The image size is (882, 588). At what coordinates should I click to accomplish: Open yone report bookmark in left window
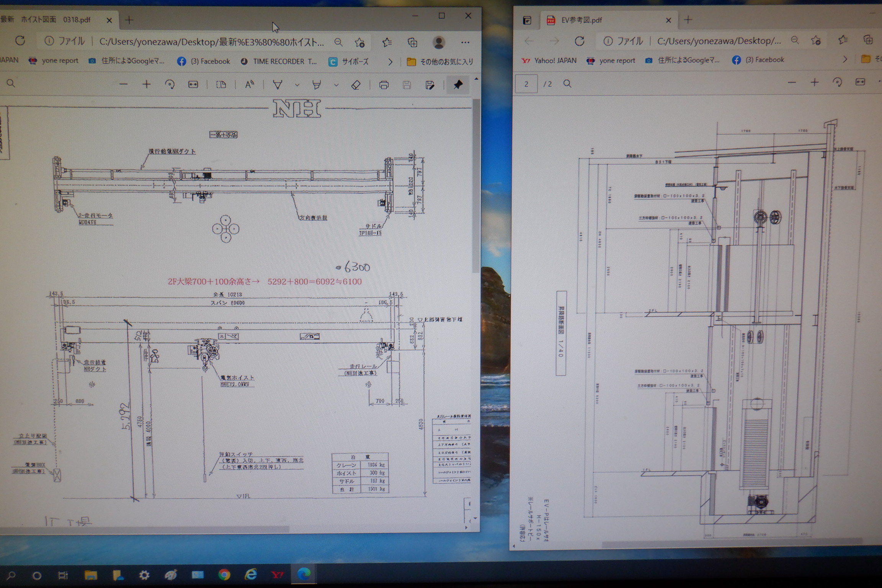54,60
